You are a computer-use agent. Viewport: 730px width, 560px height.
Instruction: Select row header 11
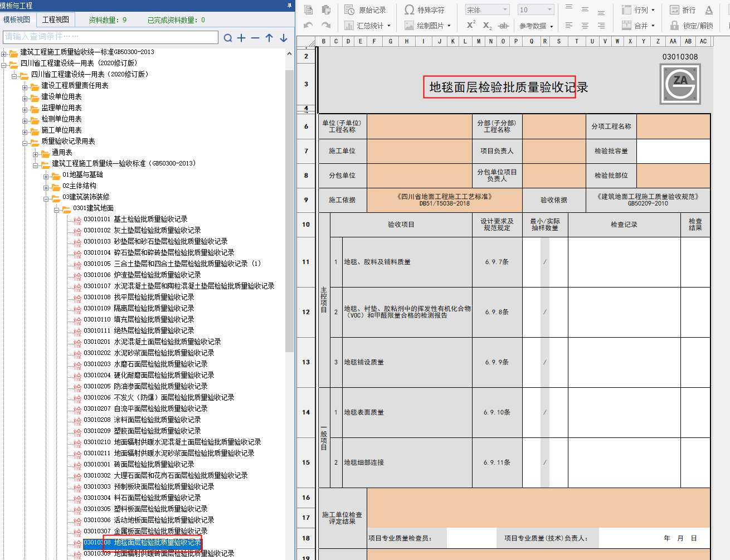(306, 262)
